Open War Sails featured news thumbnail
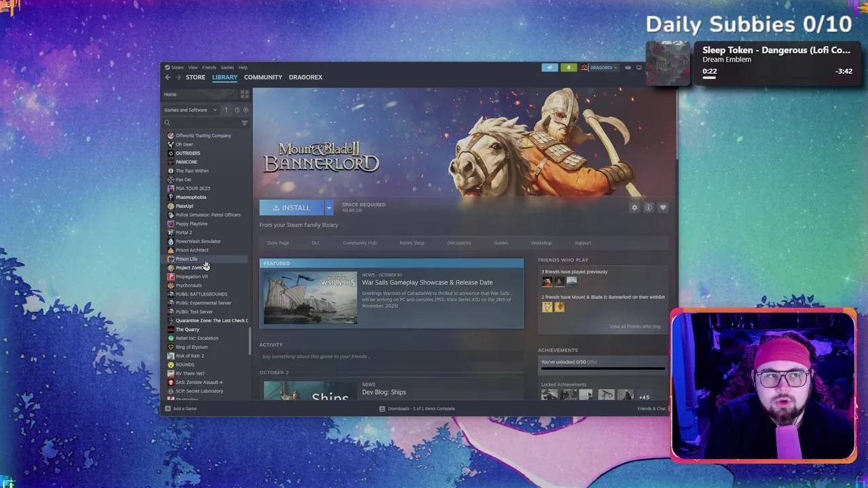 [x=311, y=298]
